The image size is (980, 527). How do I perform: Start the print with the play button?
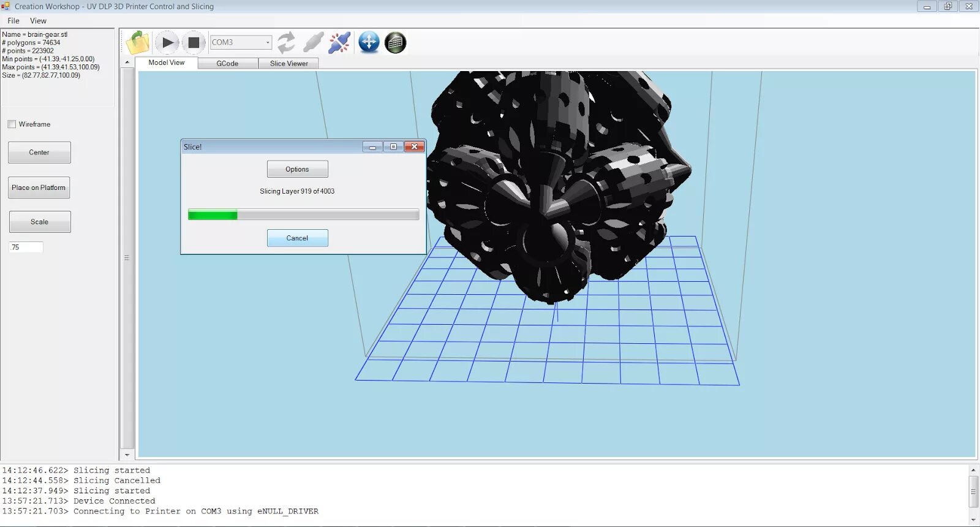(x=167, y=43)
